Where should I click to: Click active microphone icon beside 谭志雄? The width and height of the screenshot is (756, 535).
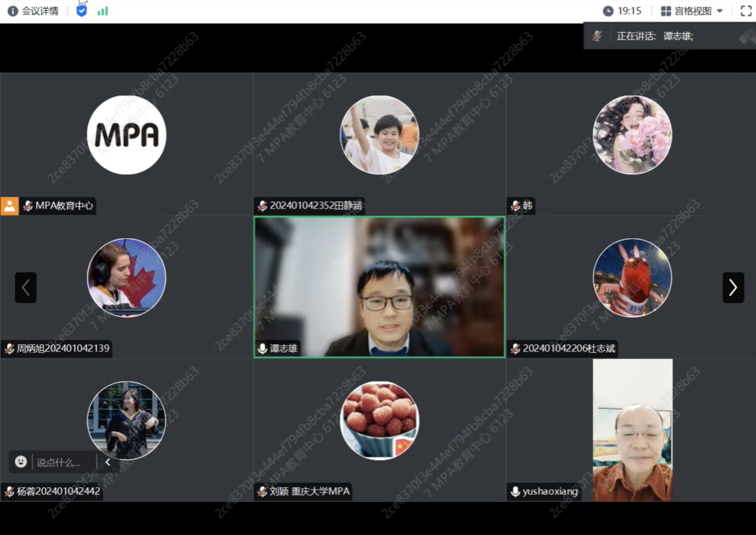(x=263, y=349)
